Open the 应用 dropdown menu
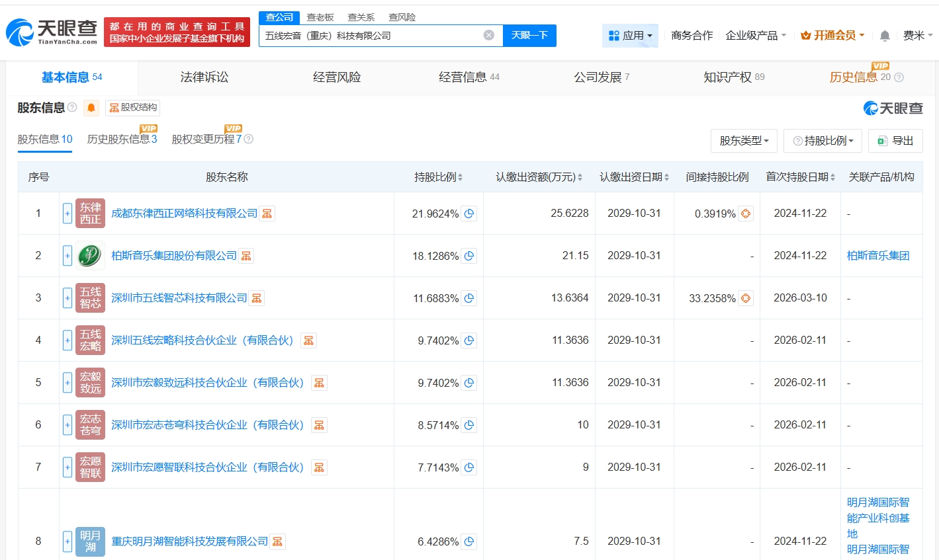Screen dimensions: 939x560 coord(630,36)
